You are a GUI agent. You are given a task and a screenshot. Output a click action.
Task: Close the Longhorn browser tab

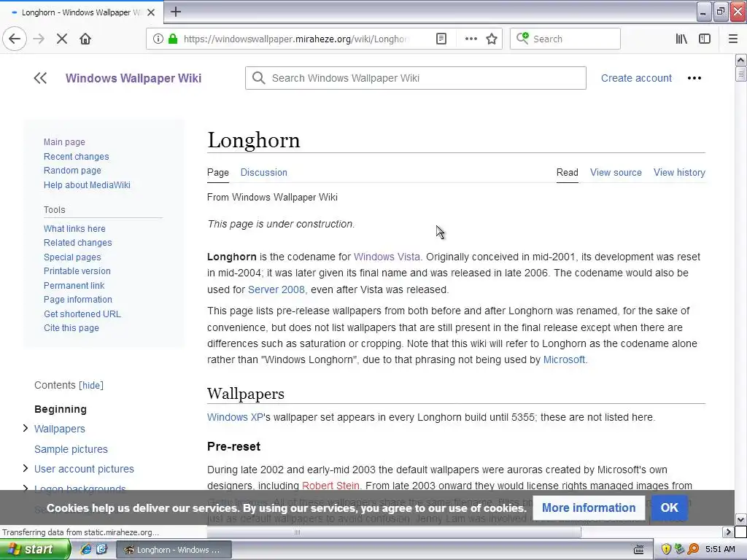[151, 12]
